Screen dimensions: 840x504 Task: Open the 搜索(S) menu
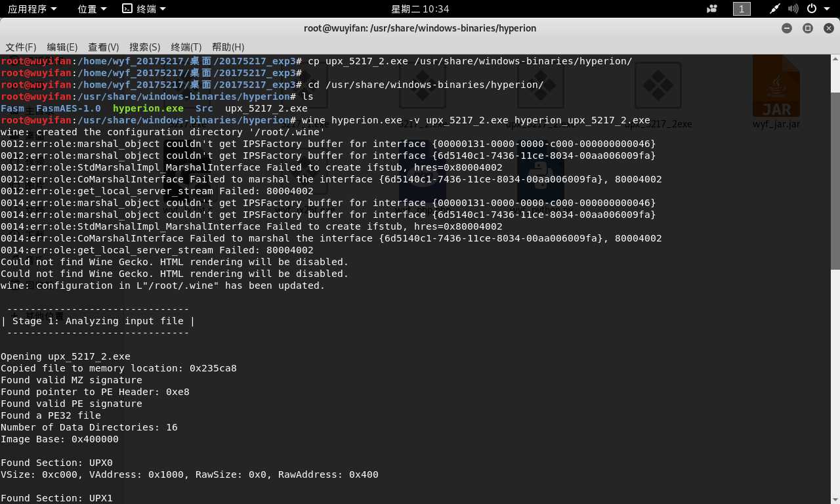click(x=145, y=47)
